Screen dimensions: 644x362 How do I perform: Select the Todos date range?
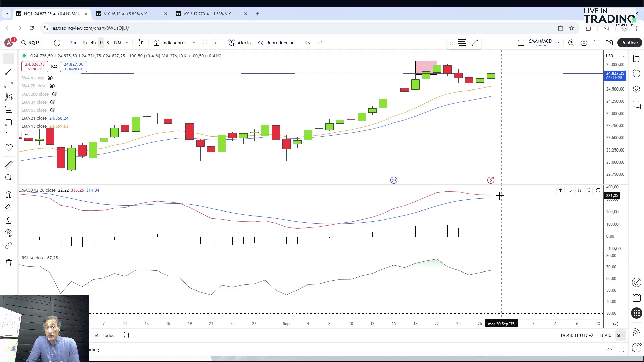(x=108, y=335)
